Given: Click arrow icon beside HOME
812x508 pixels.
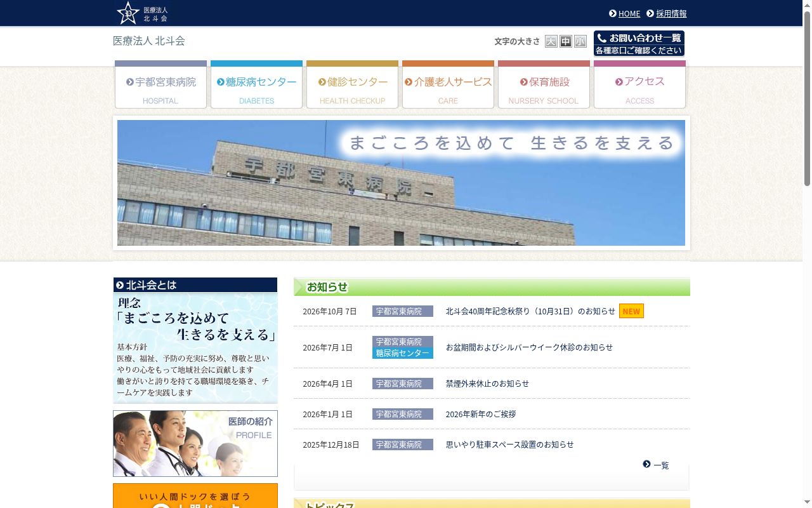Looking at the screenshot, I should click(x=613, y=13).
